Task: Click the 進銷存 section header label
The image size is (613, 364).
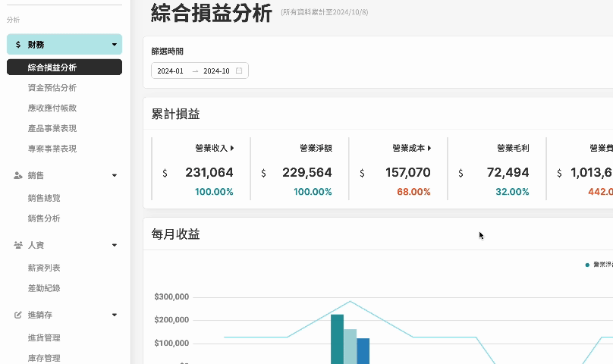Action: tap(39, 315)
